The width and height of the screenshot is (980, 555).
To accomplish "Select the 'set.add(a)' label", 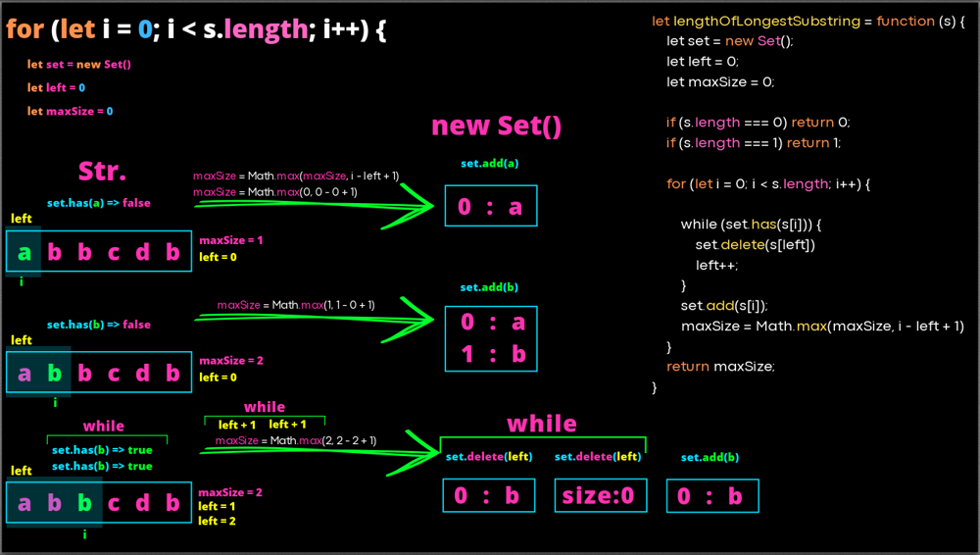I will pos(490,163).
